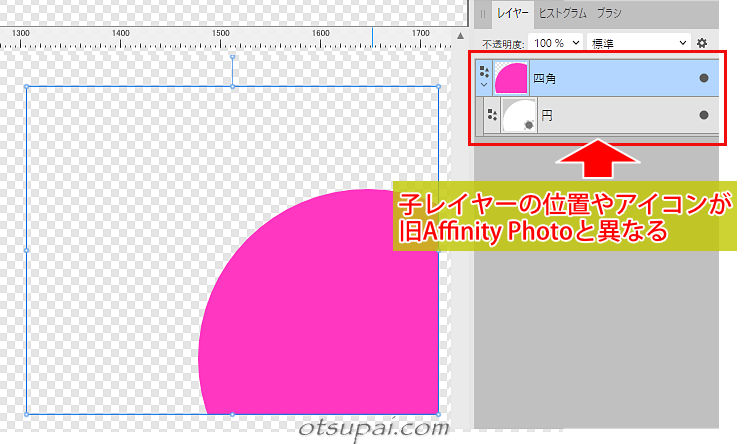
Task: Select the 円 child layer name
Action: 547,116
